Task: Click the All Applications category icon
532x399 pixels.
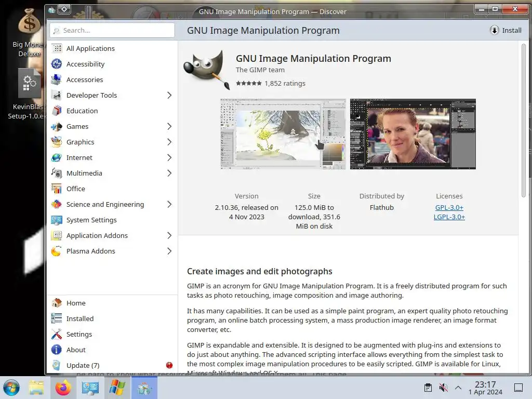Action: pyautogui.click(x=57, y=48)
